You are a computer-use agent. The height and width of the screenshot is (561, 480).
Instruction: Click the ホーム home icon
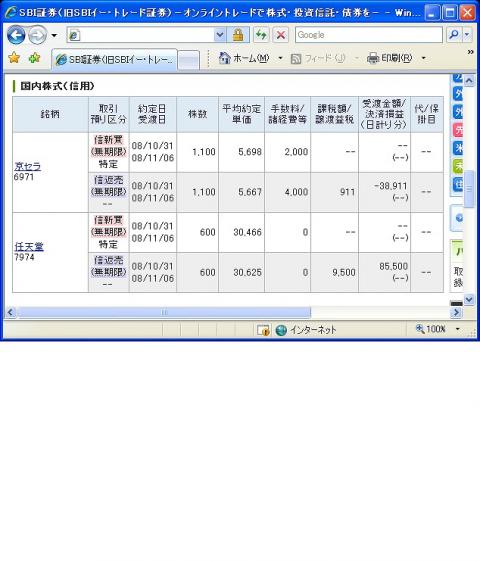225,58
